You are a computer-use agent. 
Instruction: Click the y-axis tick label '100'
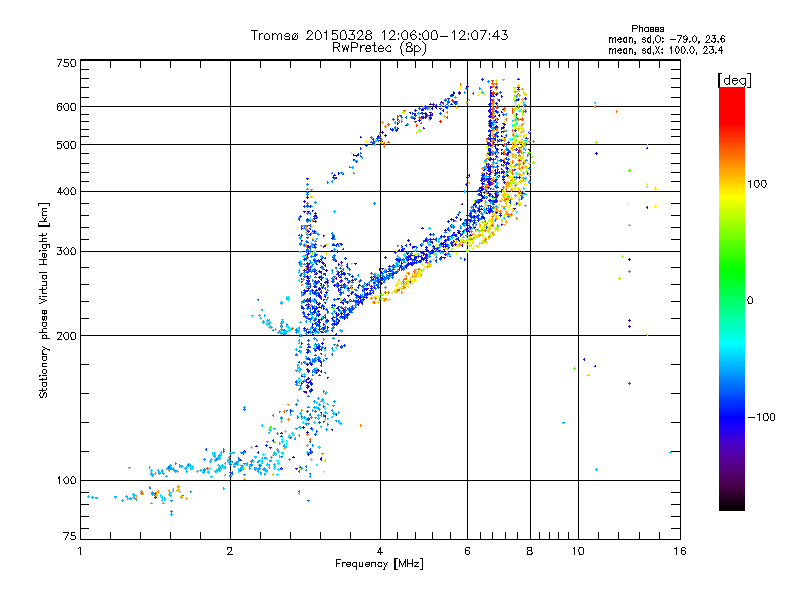(67, 481)
